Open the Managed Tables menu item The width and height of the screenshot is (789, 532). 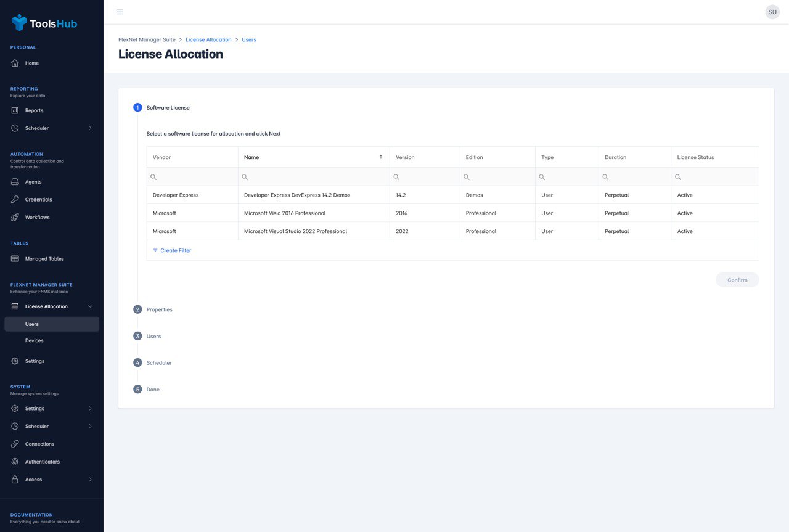click(x=52, y=259)
